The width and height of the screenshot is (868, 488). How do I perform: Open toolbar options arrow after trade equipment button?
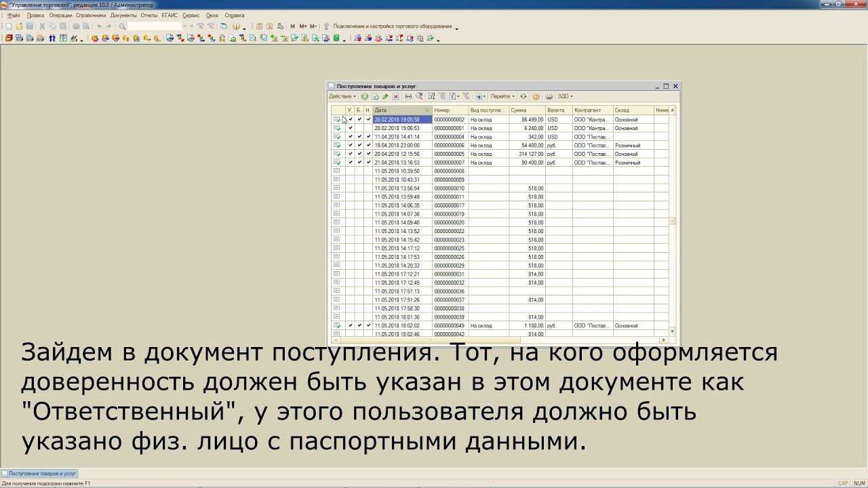[x=457, y=28]
